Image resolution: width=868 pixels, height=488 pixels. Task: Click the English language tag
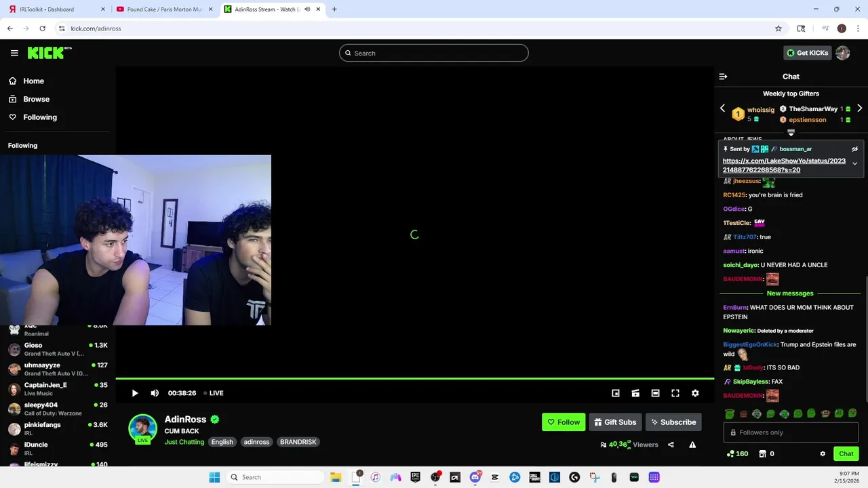click(x=222, y=442)
